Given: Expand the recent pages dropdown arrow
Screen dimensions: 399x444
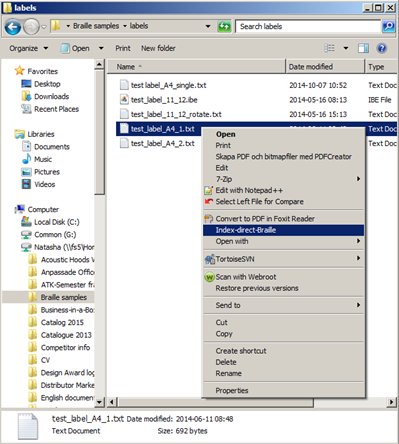Looking at the screenshot, I should click(44, 27).
